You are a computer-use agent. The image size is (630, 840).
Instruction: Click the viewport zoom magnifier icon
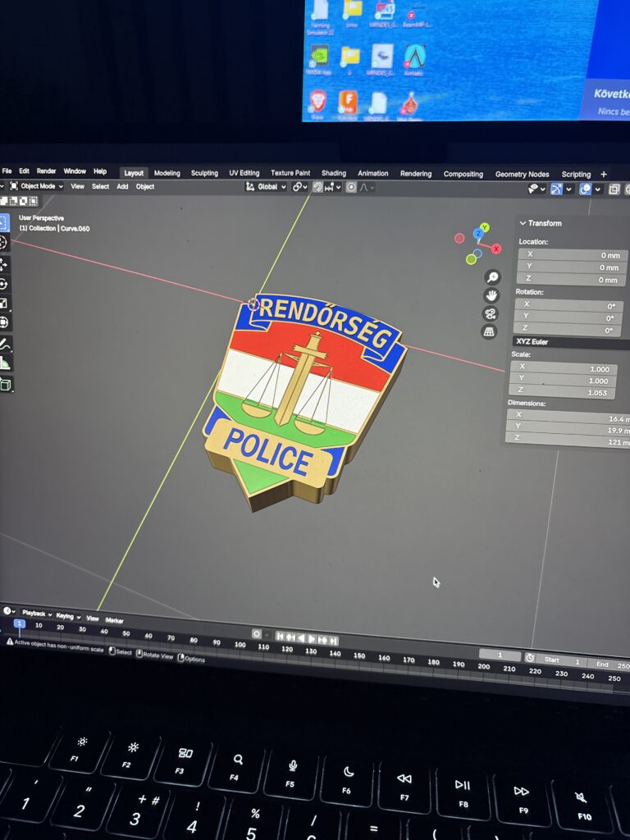tap(492, 277)
